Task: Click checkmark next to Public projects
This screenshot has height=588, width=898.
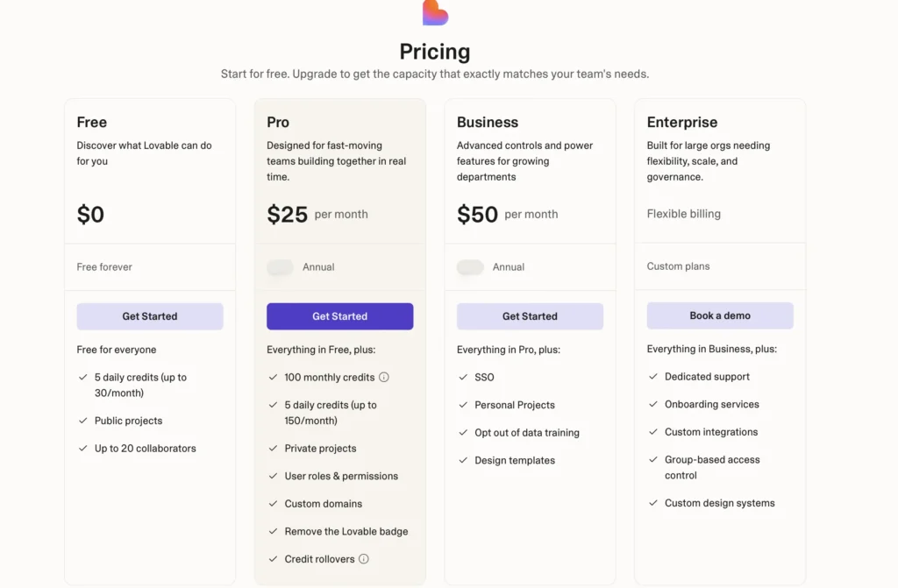Action: point(83,421)
